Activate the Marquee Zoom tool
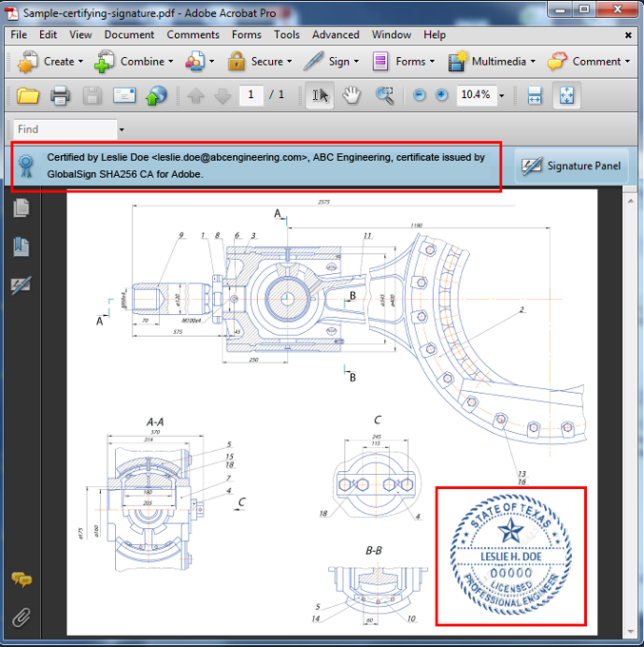Screen dimensions: 644x647 coord(384,95)
